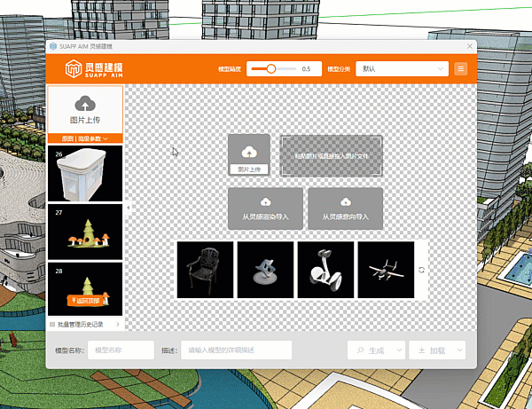This screenshot has width=532, height=409.
Task: Select the chair sample thumbnail
Action: point(205,270)
